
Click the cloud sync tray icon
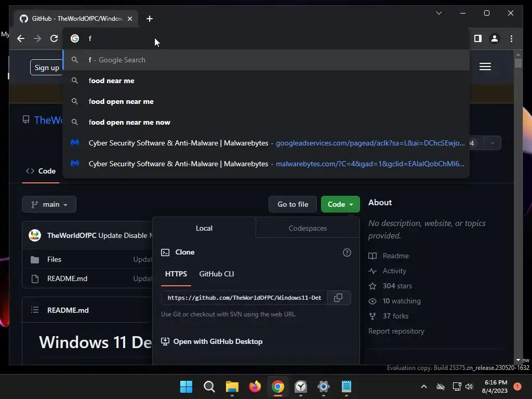click(441, 387)
